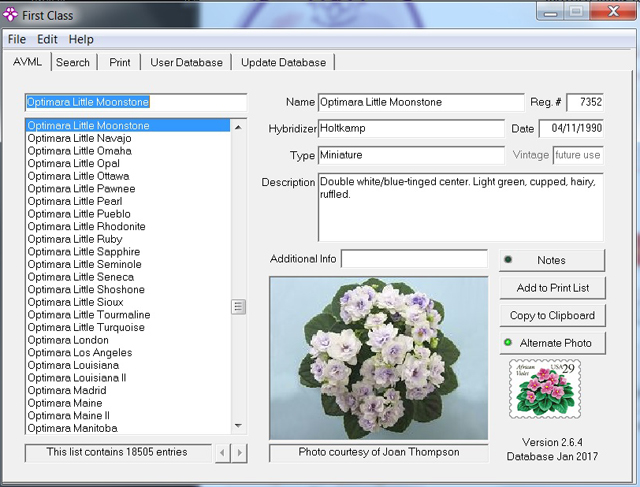Show the Alternate Photo

point(552,343)
